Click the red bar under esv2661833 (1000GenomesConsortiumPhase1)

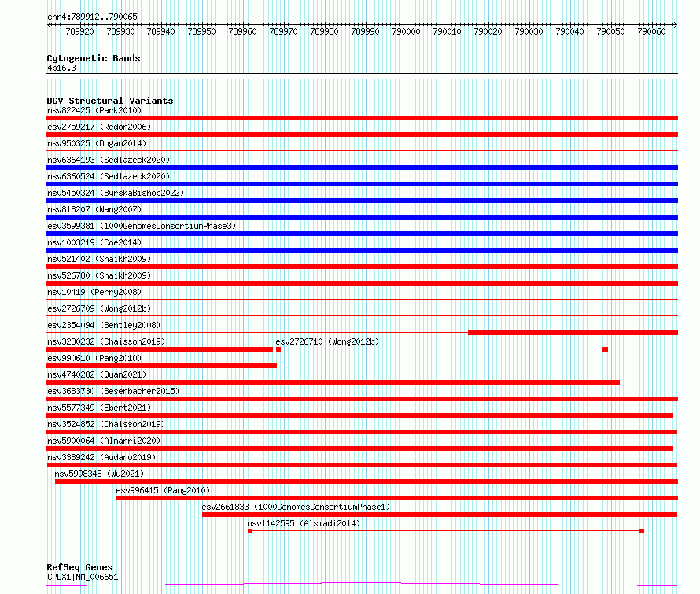click(440, 515)
